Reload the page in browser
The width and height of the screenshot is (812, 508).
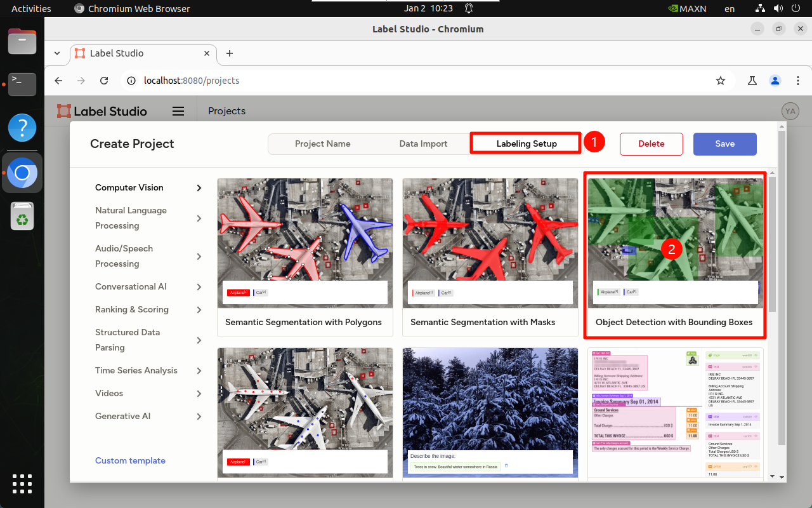click(x=105, y=81)
